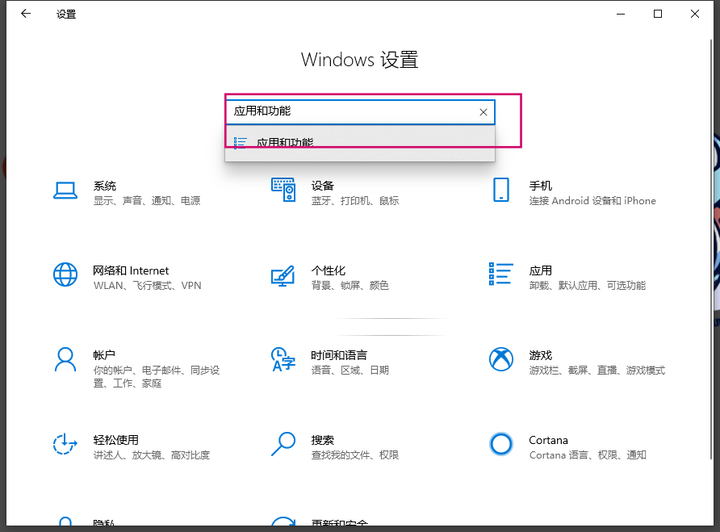
Task: Click the 应用 category title
Action: pyautogui.click(x=540, y=271)
